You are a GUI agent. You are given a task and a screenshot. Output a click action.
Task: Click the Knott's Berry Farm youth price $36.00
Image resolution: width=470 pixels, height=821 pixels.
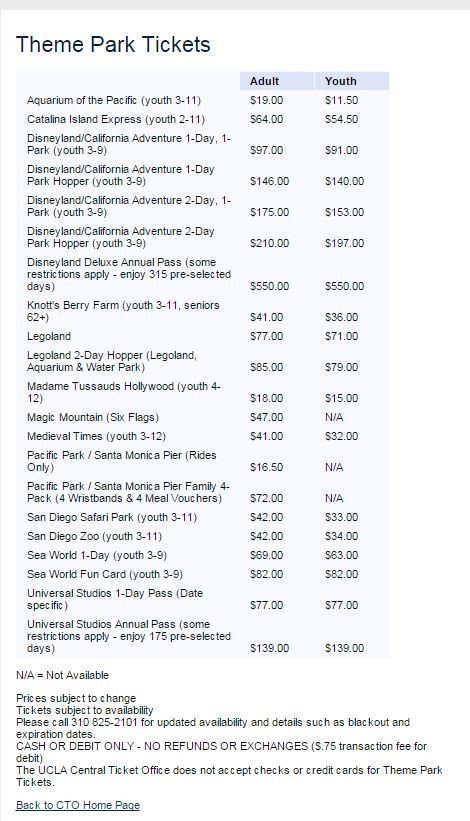coord(341,317)
